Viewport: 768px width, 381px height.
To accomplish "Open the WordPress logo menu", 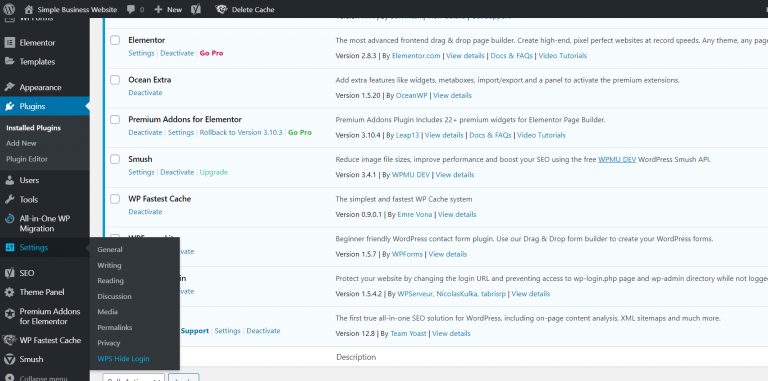I will click(9, 9).
